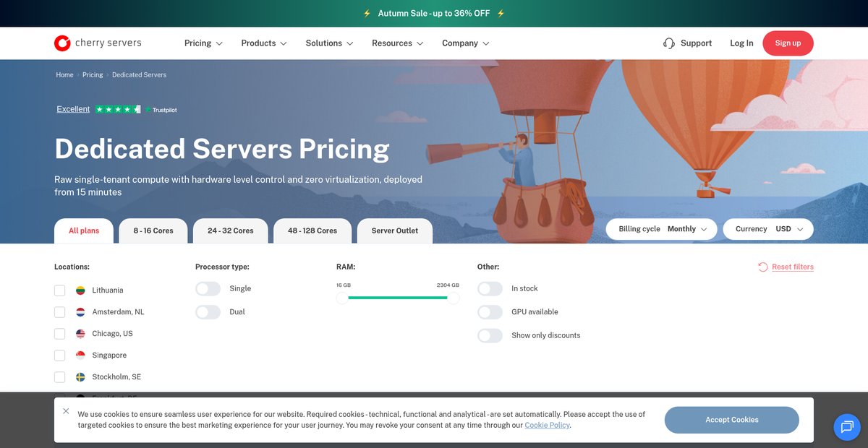Click the Trustpilot star rating
The height and width of the screenshot is (448, 868).
point(118,109)
